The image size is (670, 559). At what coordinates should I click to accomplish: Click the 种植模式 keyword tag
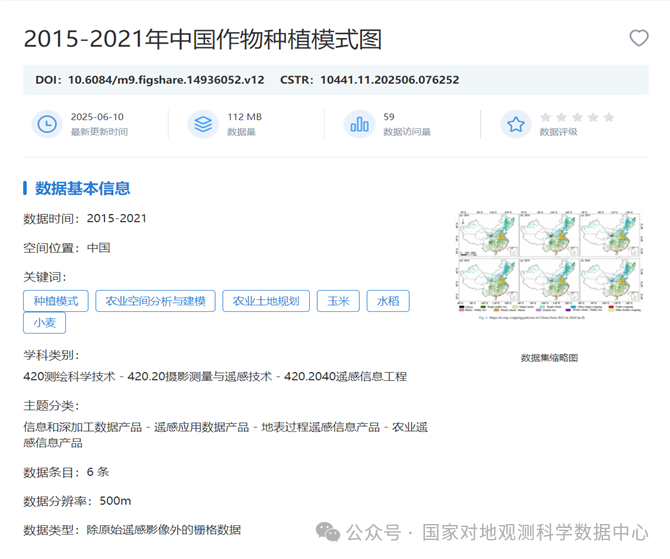tap(55, 301)
